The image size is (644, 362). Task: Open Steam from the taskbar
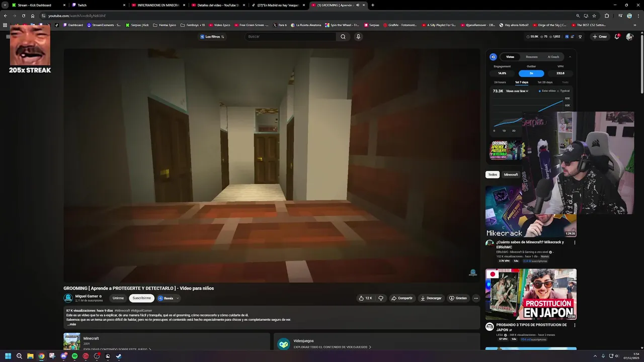tap(119, 356)
